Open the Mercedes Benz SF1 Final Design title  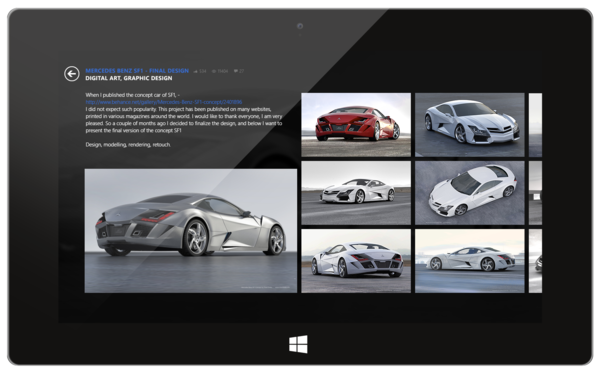[137, 71]
